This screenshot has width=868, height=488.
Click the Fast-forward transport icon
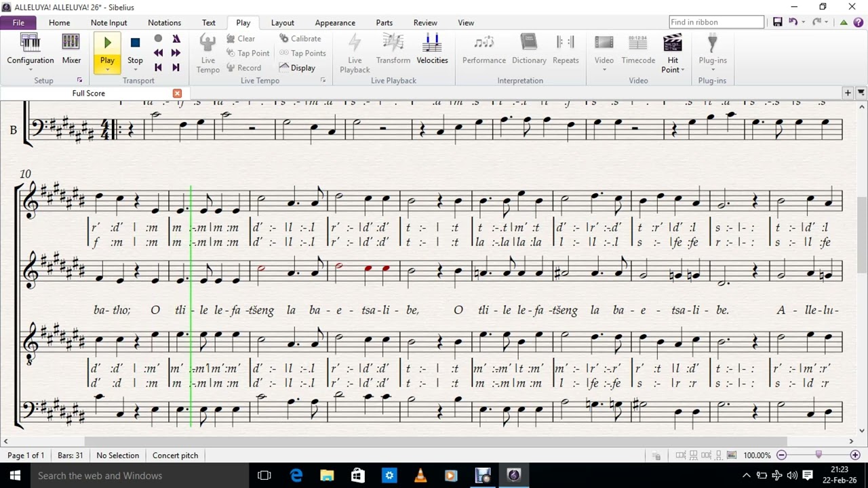pyautogui.click(x=176, y=53)
